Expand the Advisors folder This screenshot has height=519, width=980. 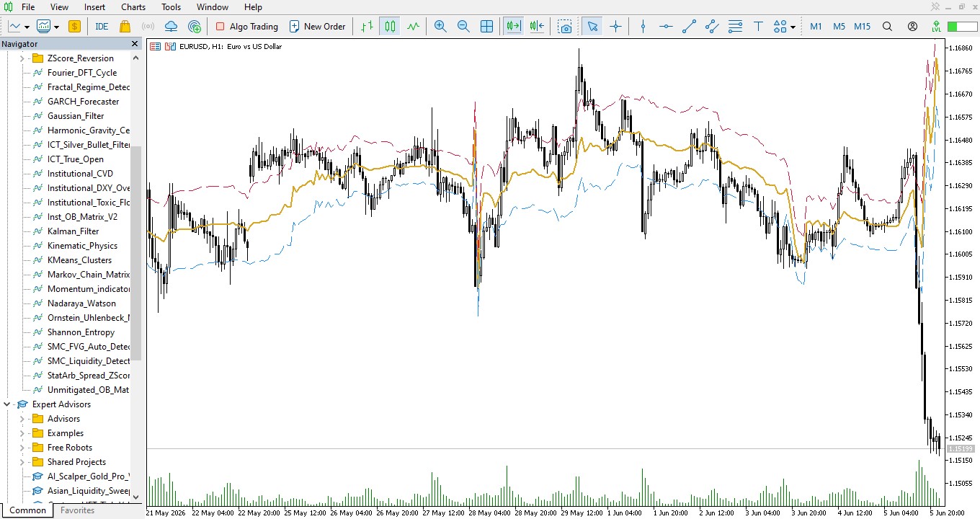pyautogui.click(x=22, y=419)
